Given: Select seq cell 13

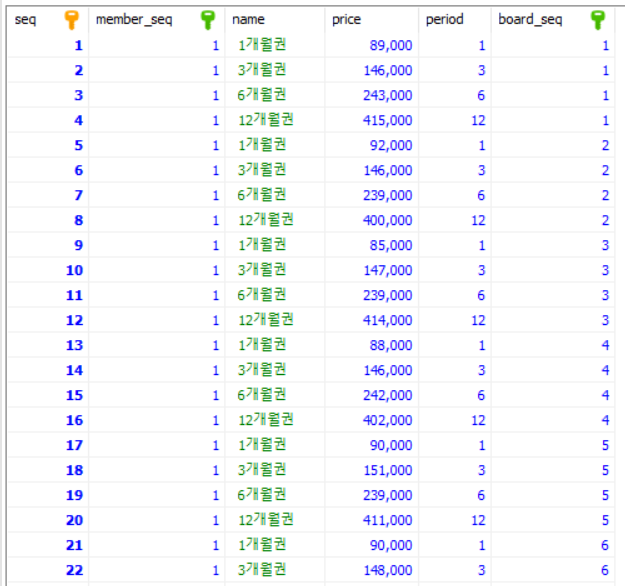Looking at the screenshot, I should [48, 345].
